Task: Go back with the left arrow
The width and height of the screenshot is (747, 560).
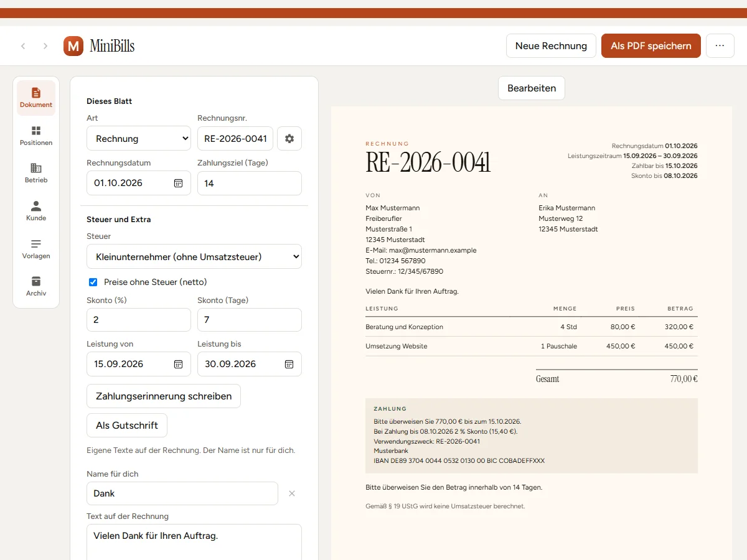Action: tap(24, 46)
